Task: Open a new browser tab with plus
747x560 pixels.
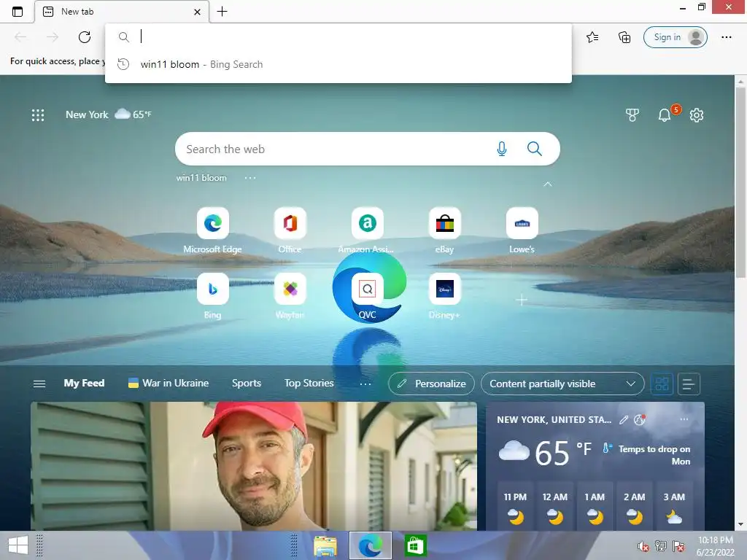Action: tap(222, 12)
